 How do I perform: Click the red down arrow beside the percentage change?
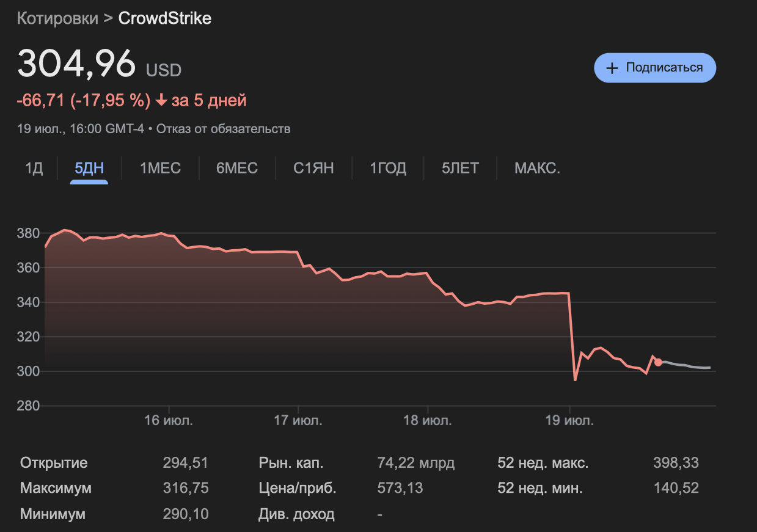pos(161,101)
